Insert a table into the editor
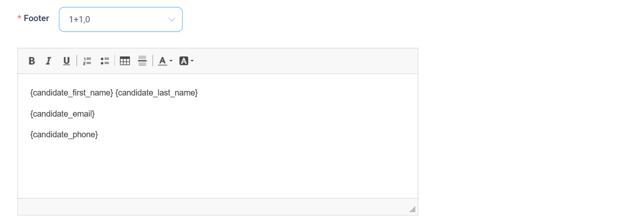The image size is (644, 220). [125, 61]
